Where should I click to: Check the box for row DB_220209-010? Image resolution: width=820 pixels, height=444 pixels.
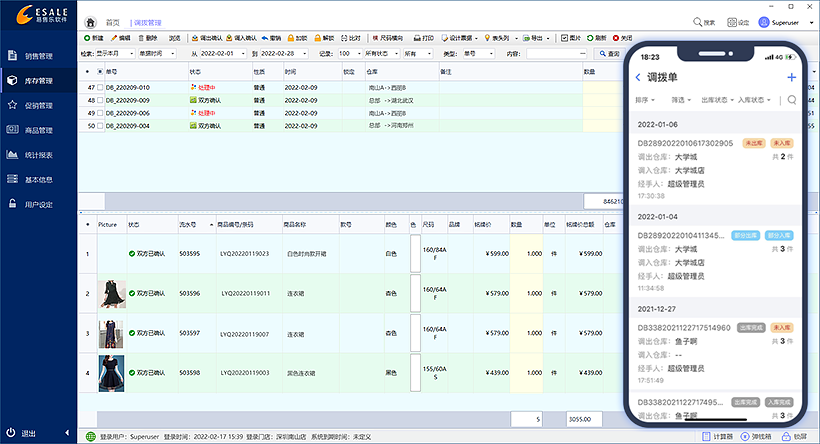99,88
